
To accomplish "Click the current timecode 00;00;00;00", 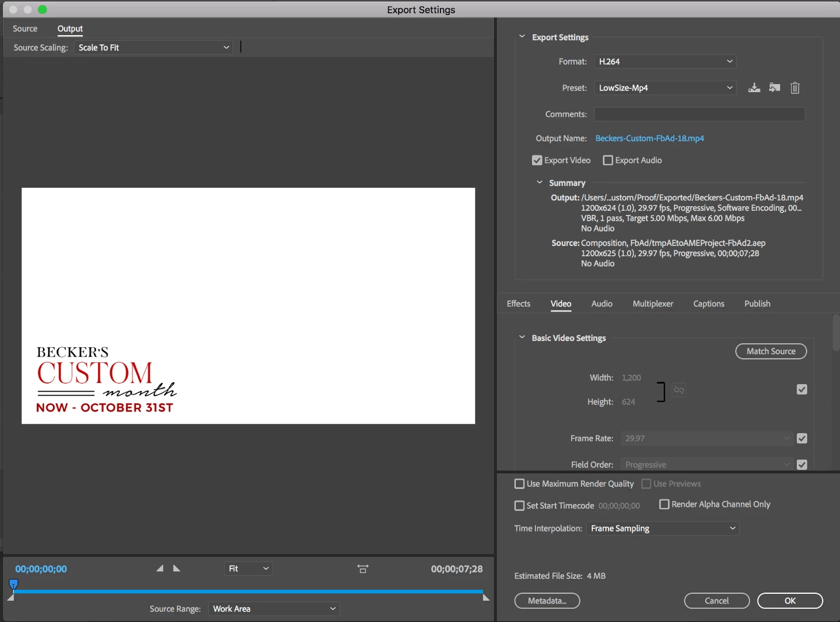I will click(41, 569).
